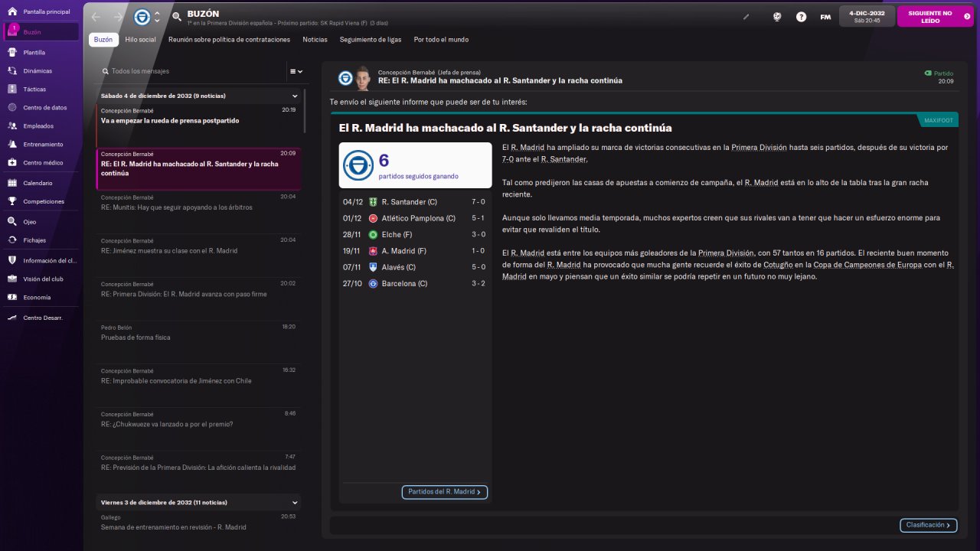This screenshot has width=980, height=551.
Task: Click Concepción Bernabé's portrait photo
Action: pos(364,77)
